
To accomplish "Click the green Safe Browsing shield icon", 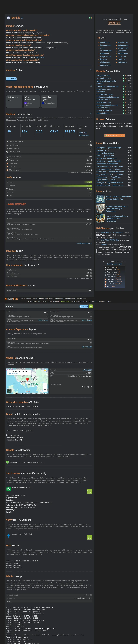I will pyautogui.click(x=8, y=462).
